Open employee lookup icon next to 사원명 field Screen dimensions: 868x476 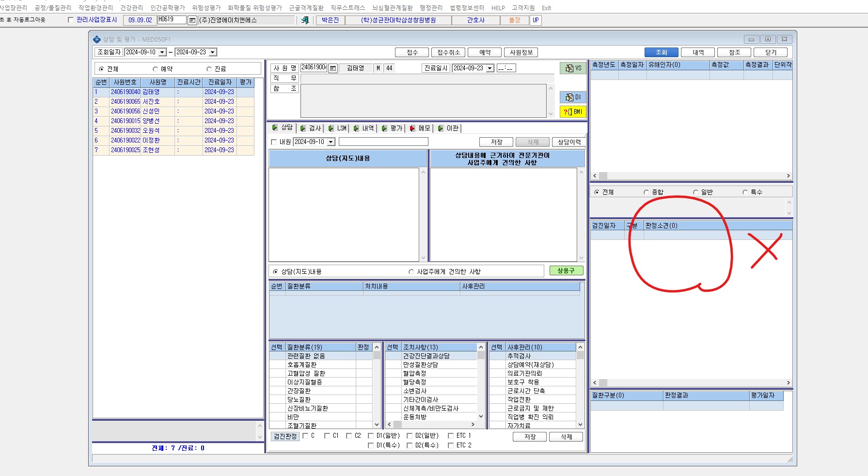coord(333,68)
